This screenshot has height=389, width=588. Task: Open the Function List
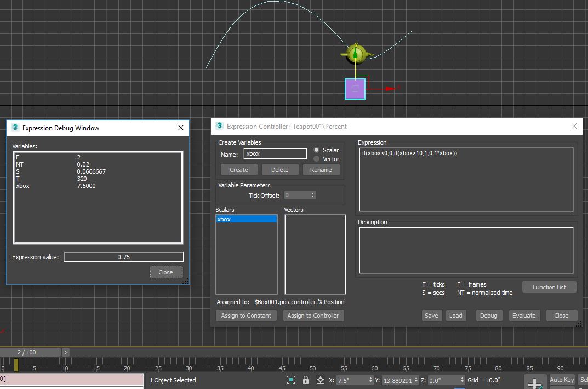click(549, 287)
